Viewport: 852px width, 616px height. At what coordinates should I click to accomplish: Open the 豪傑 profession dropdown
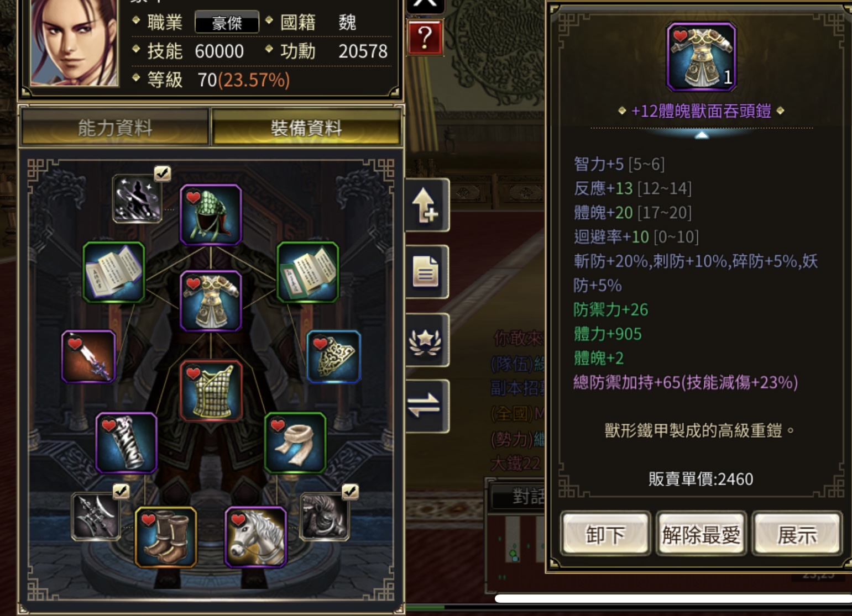(227, 22)
